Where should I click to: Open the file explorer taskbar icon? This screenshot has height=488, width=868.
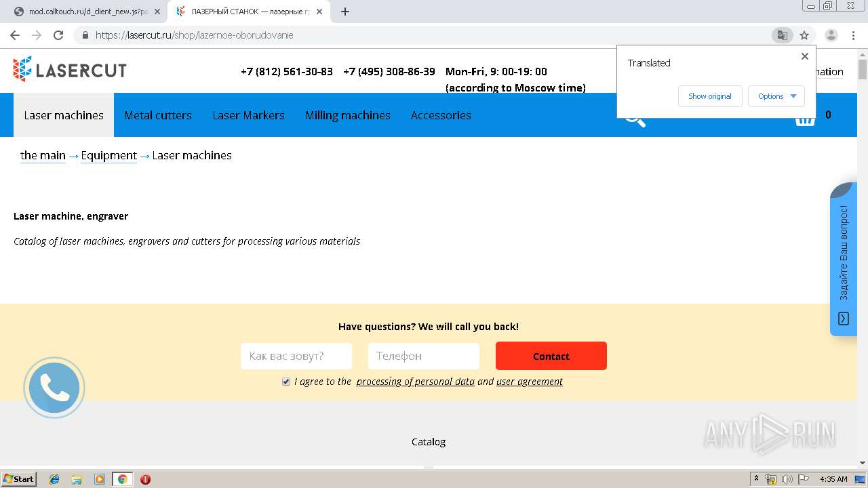(x=77, y=479)
